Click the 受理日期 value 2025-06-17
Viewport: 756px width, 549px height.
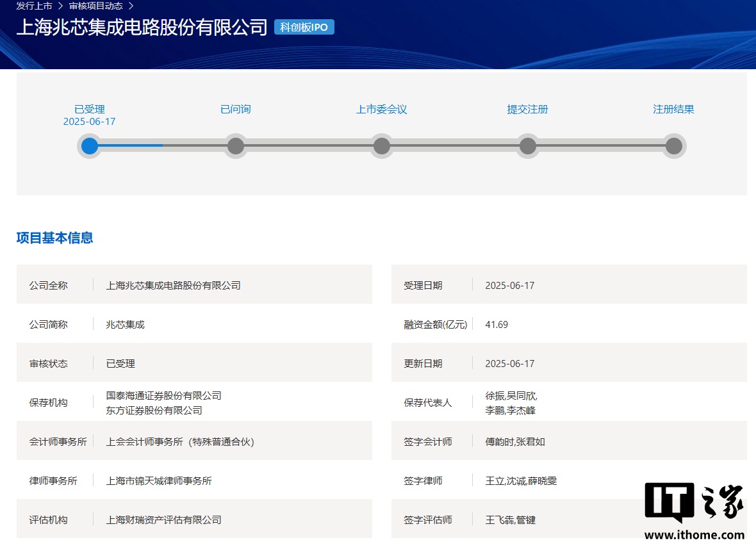coord(509,285)
